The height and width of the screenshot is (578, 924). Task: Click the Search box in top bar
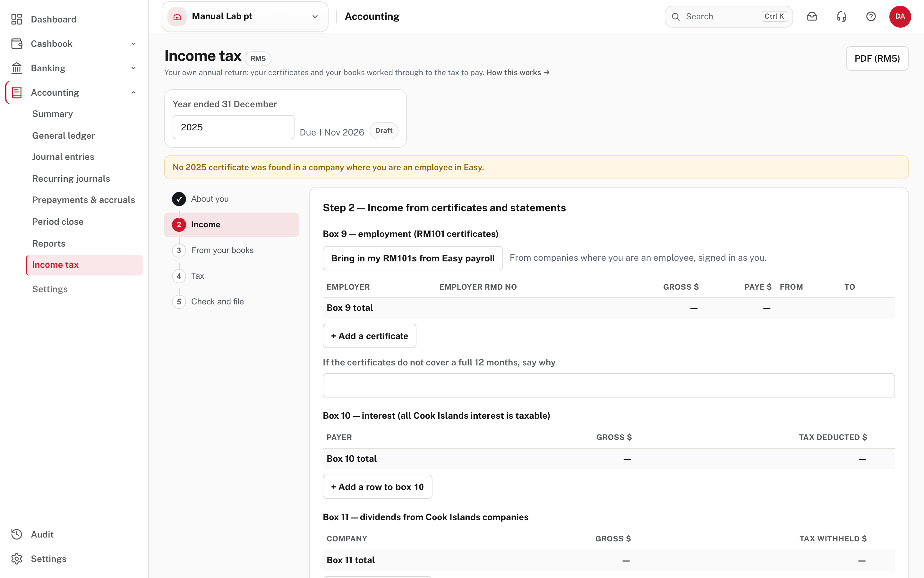point(729,16)
